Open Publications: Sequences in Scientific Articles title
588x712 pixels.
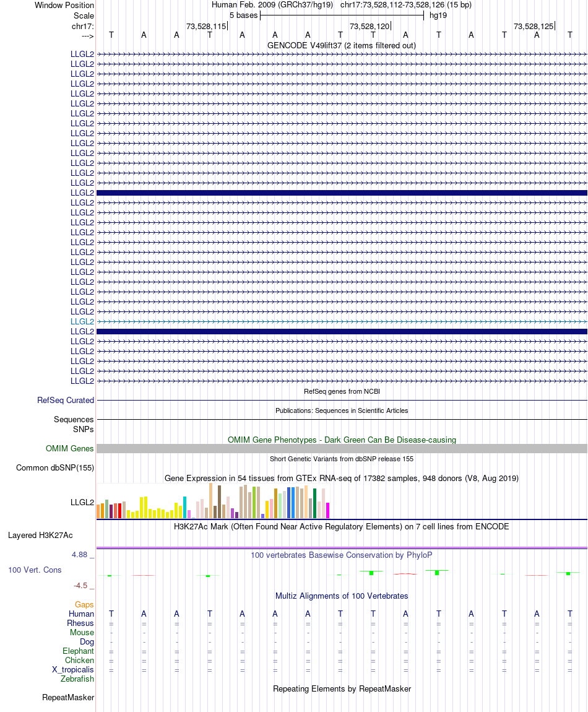342,410
